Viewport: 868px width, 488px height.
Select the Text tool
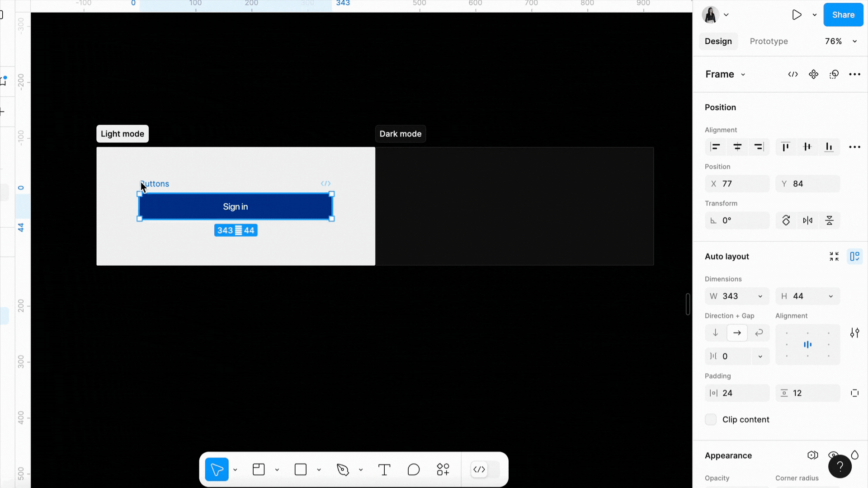click(384, 469)
